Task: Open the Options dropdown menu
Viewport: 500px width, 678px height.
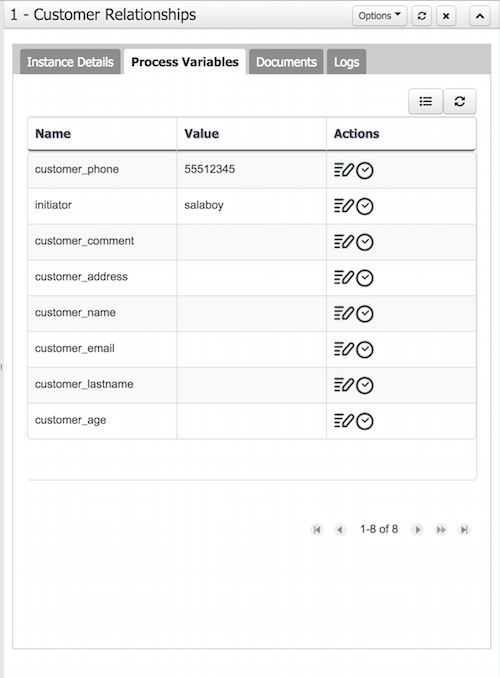Action: pos(379,16)
